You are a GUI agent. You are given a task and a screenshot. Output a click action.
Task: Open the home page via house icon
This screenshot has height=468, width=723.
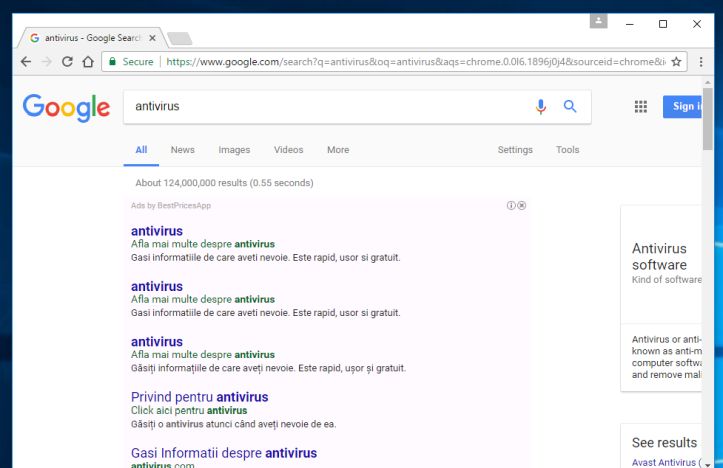click(x=88, y=61)
